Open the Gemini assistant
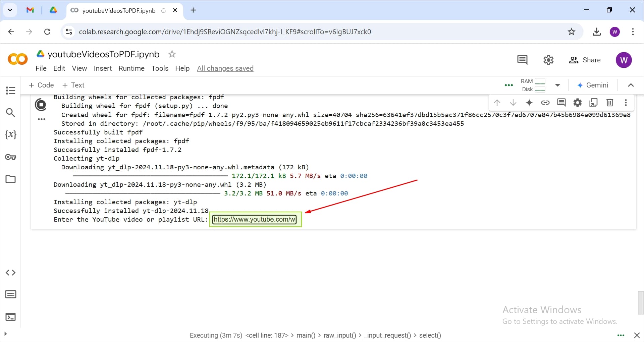 [593, 85]
